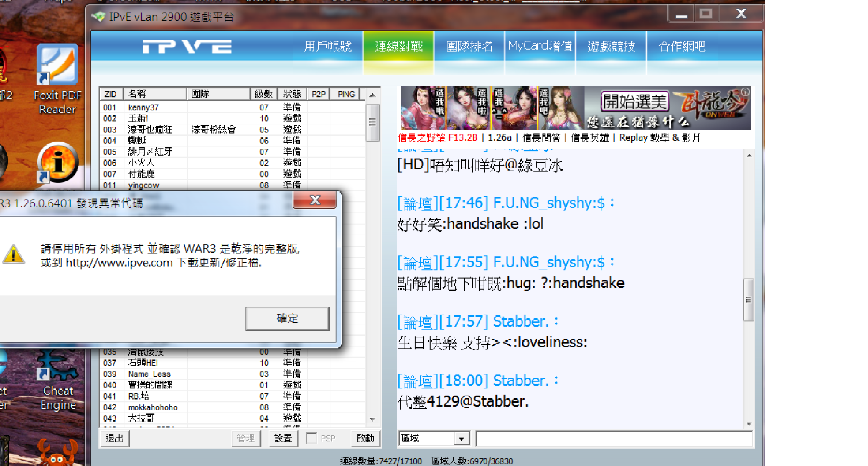This screenshot has height=466, width=868.
Task: Switch to the 用戶帳號 tab
Action: (x=328, y=46)
